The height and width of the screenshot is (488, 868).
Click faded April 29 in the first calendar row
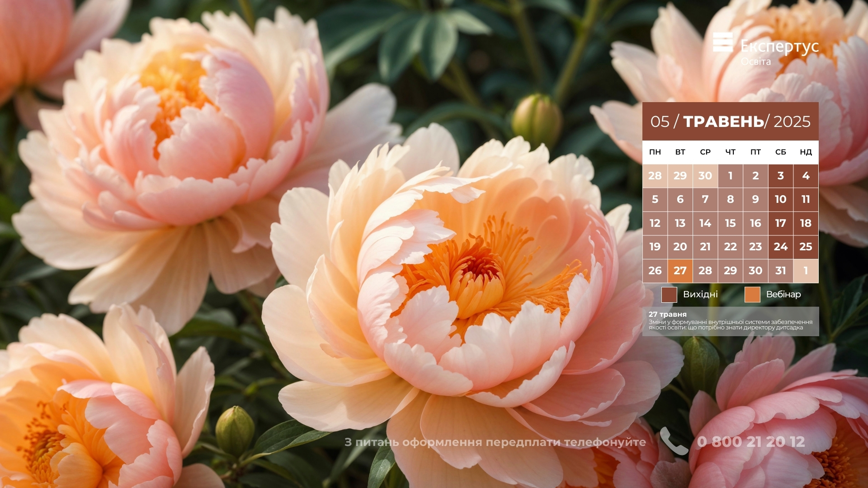[x=680, y=176]
